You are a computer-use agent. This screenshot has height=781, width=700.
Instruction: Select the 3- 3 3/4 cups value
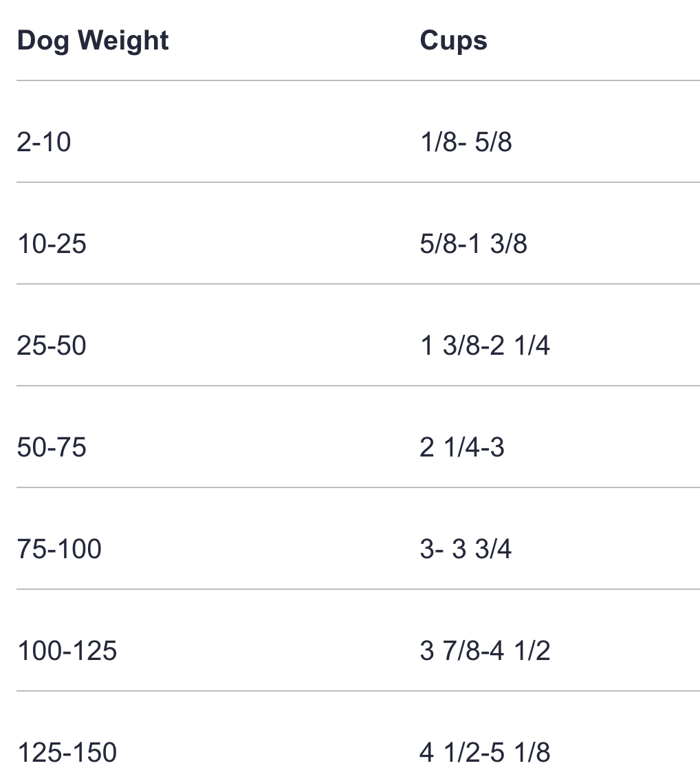point(466,549)
